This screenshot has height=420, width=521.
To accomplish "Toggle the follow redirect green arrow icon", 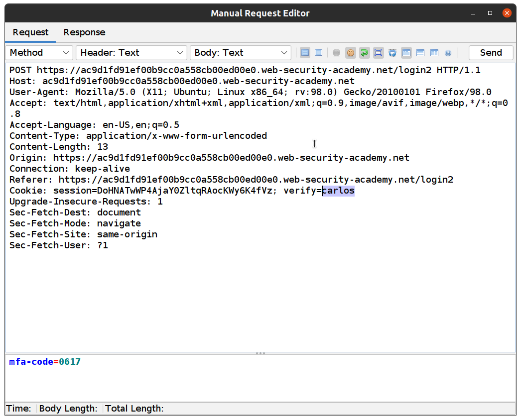I will pos(365,53).
